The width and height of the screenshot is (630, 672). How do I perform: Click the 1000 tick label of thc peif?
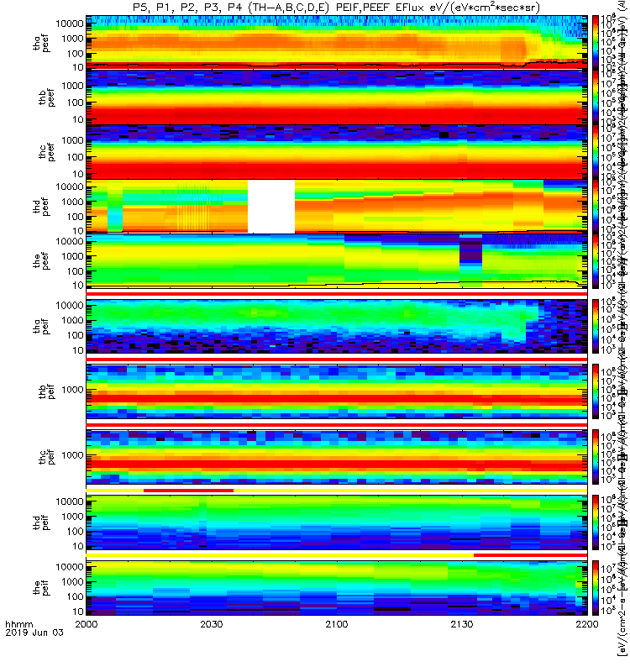coord(72,455)
